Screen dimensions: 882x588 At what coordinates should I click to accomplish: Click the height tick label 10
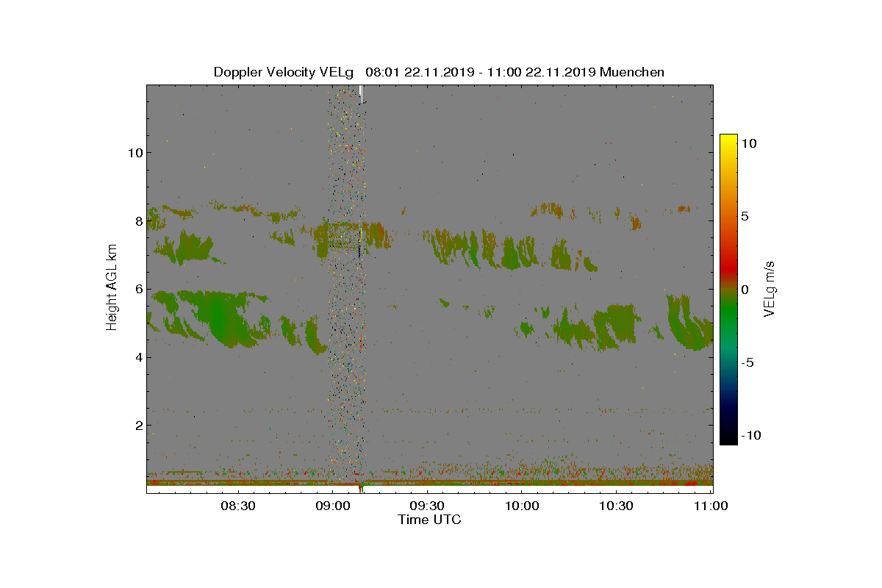point(135,153)
